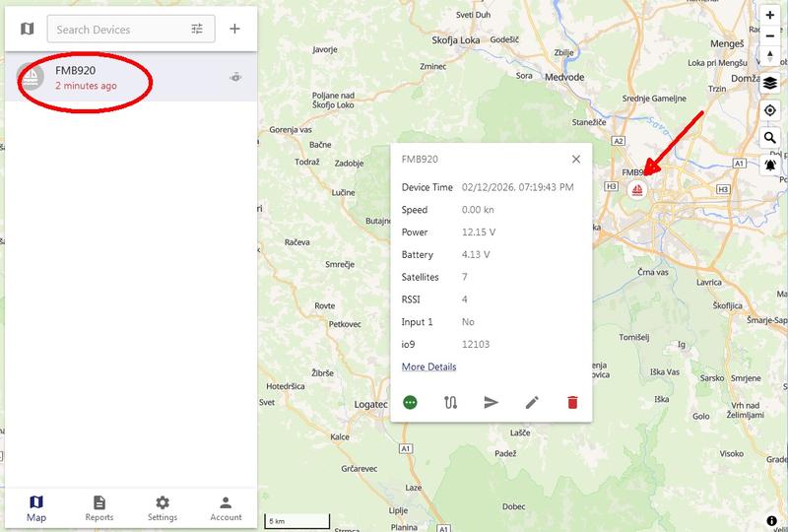Open the Settings tab

point(163,508)
